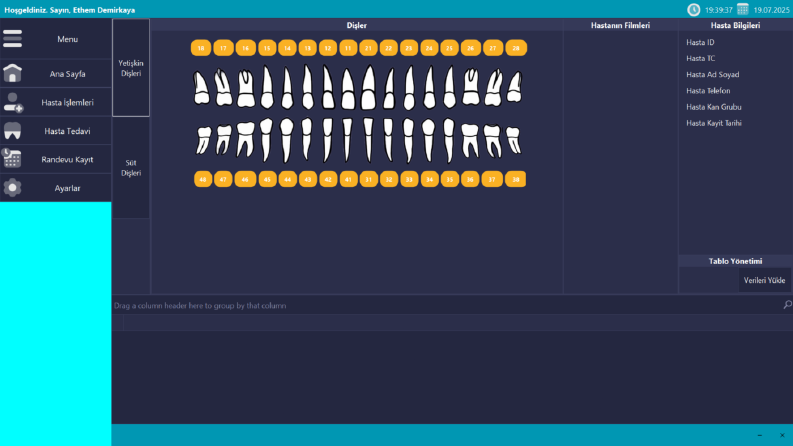Select the lower molar image for 46

pyautogui.click(x=245, y=140)
